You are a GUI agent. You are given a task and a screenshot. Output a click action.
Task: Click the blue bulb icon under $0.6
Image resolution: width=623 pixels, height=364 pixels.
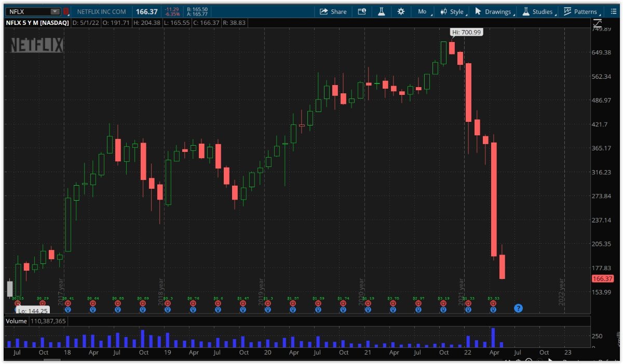(218, 310)
